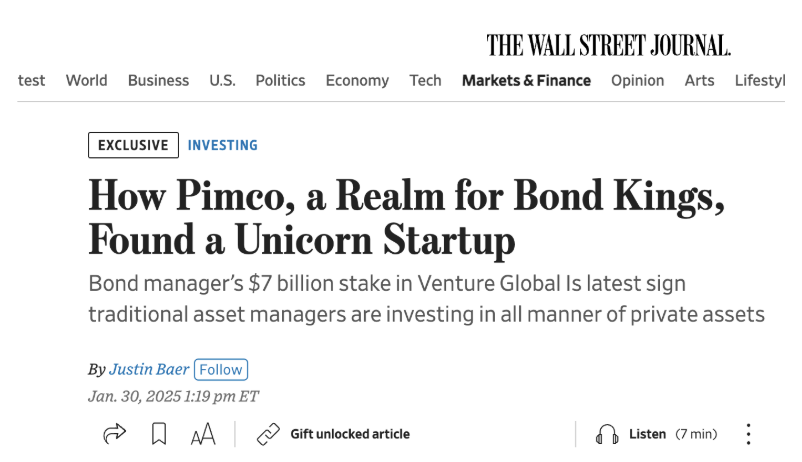Click the share arrow icon
The height and width of the screenshot is (462, 802).
(x=115, y=434)
